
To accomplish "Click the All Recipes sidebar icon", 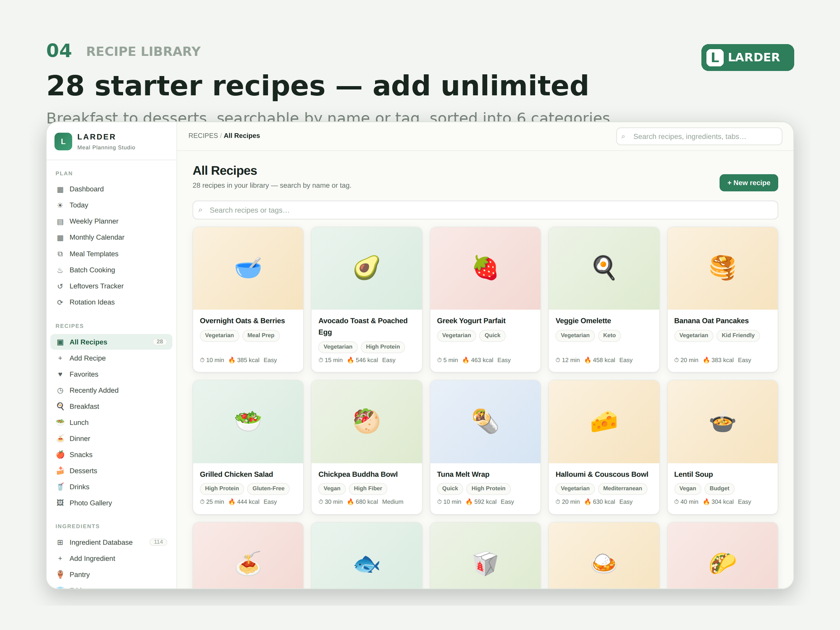I will click(60, 342).
